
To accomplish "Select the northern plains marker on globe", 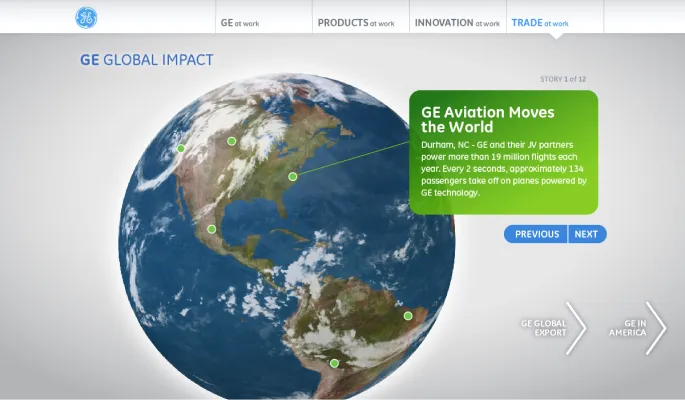I will [x=232, y=141].
